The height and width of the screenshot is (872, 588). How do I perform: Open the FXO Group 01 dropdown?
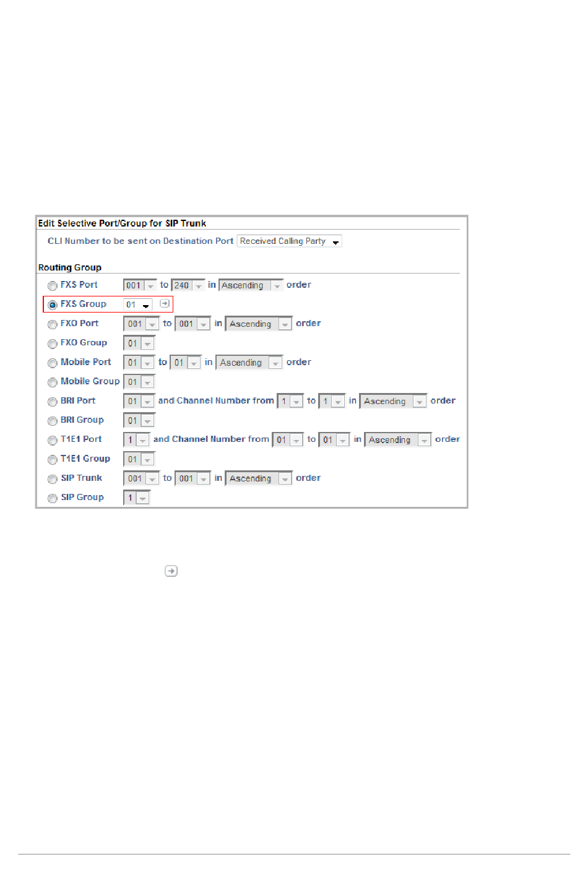[x=139, y=343]
